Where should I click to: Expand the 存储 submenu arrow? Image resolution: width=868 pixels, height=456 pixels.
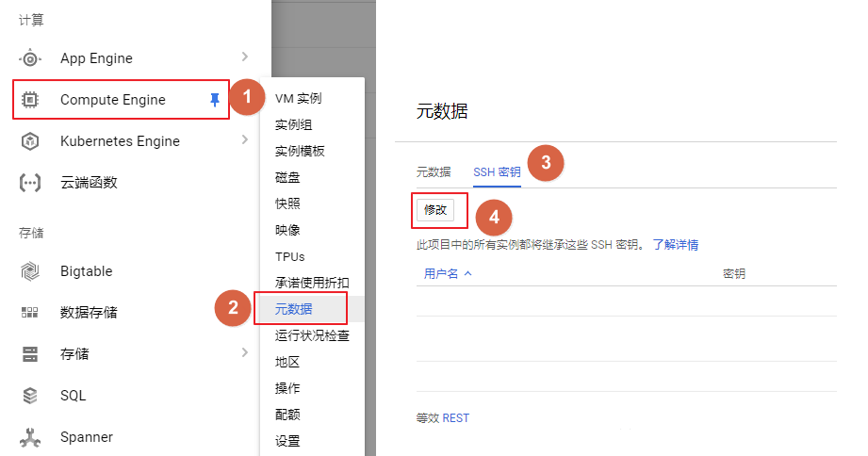pos(245,352)
